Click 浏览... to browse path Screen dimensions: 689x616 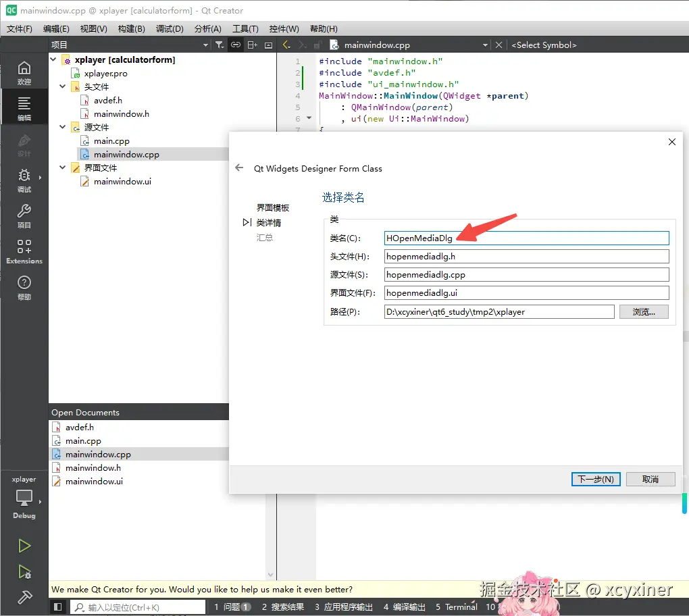(x=644, y=311)
